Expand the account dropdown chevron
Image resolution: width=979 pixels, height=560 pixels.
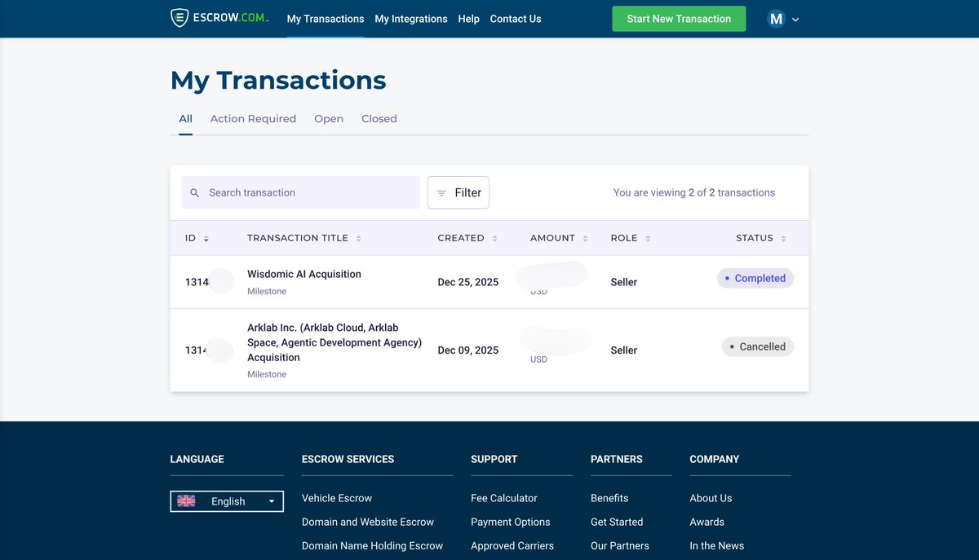pos(795,20)
